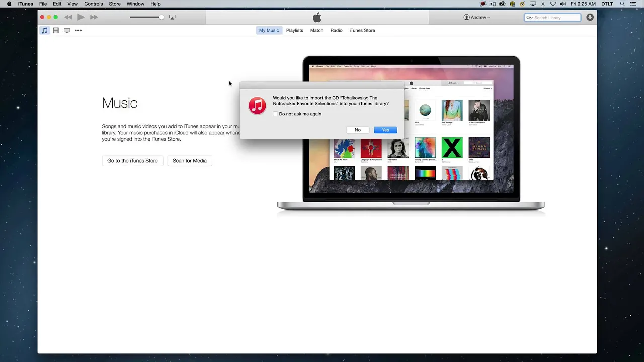Image resolution: width=644 pixels, height=362 pixels.
Task: Click the volume icon in menu bar
Action: coord(562,4)
